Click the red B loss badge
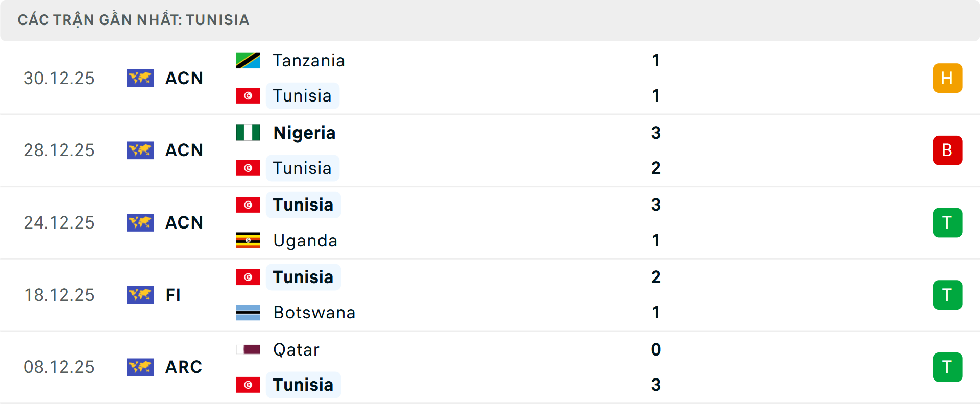The image size is (980, 404). pos(947,150)
